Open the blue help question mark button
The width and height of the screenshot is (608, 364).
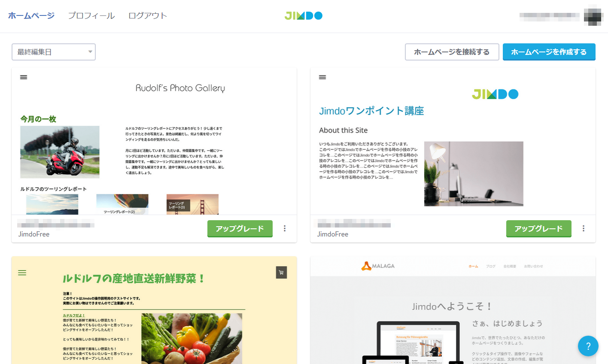(588, 346)
